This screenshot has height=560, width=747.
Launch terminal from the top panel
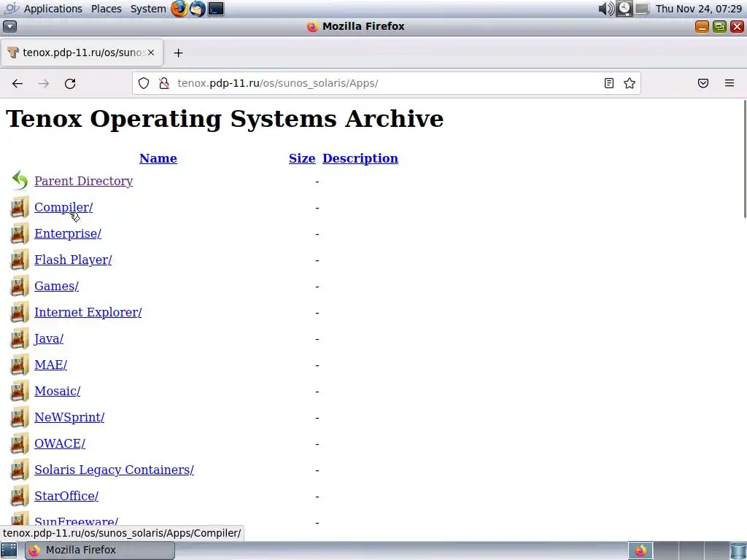click(216, 9)
